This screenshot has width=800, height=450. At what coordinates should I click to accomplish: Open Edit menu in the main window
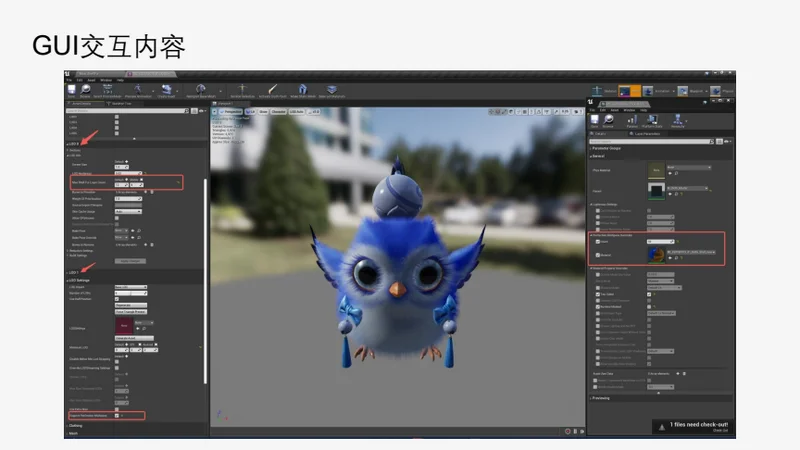[x=80, y=80]
